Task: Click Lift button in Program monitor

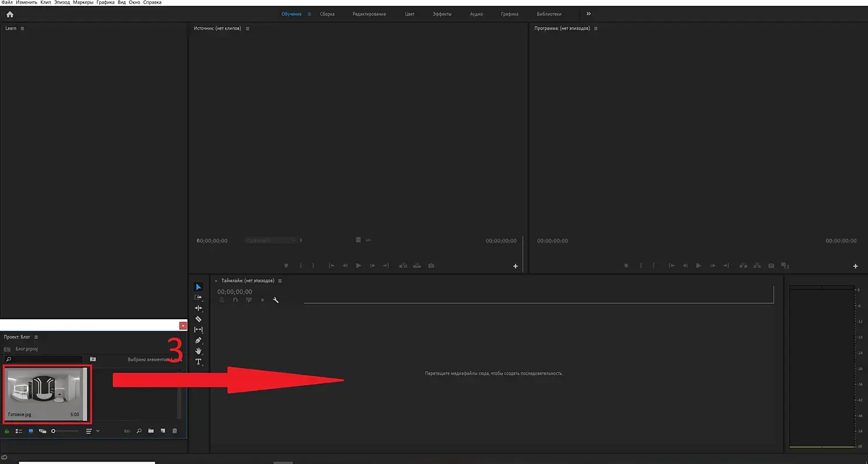Action: (743, 266)
